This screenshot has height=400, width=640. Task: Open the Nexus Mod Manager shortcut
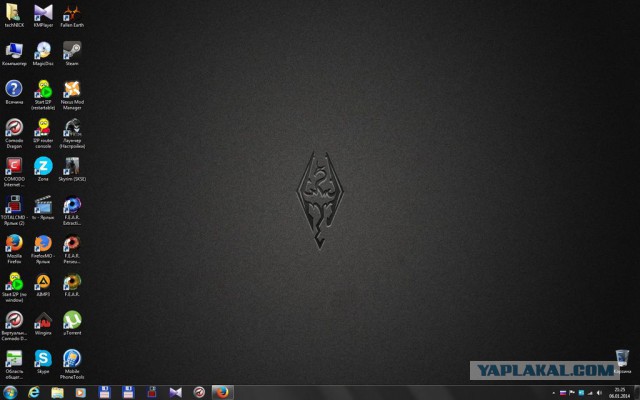(x=72, y=95)
